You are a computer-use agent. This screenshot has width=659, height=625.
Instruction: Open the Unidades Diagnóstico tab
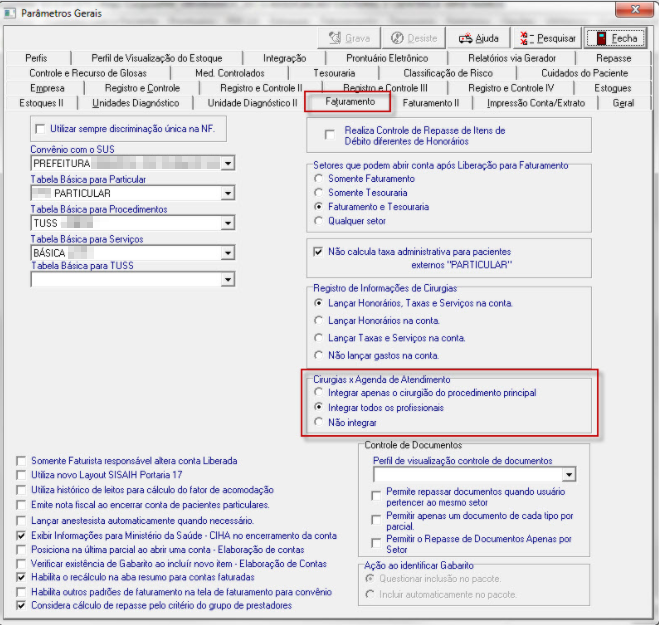pos(135,103)
